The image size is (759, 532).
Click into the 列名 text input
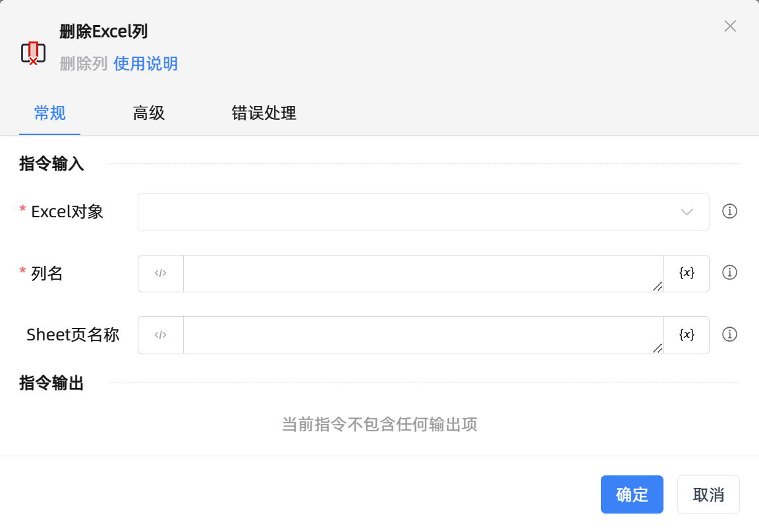[422, 273]
